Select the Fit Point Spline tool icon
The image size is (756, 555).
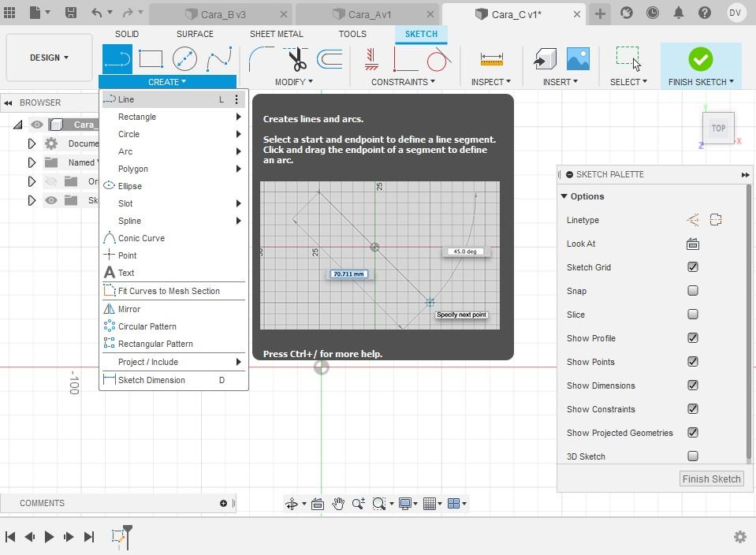click(219, 59)
